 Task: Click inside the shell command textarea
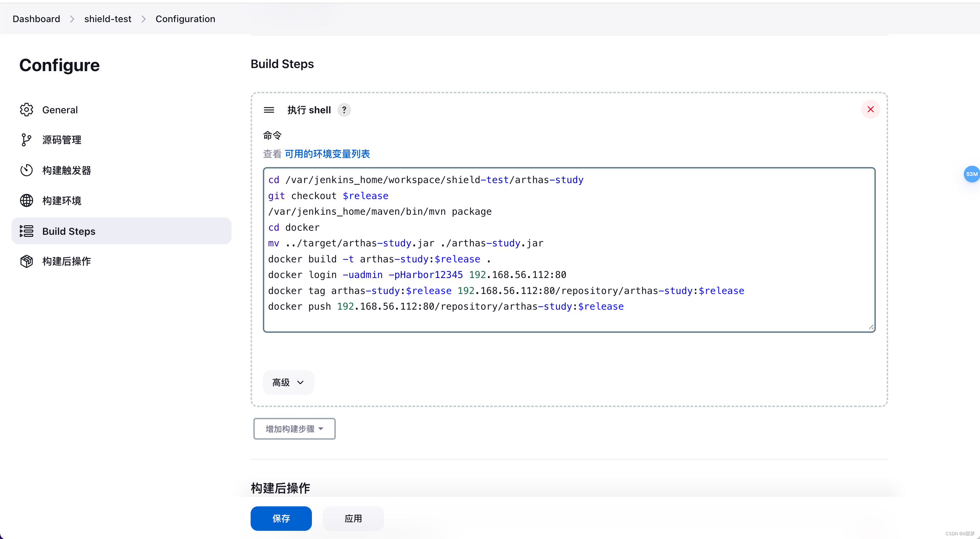[x=569, y=249]
